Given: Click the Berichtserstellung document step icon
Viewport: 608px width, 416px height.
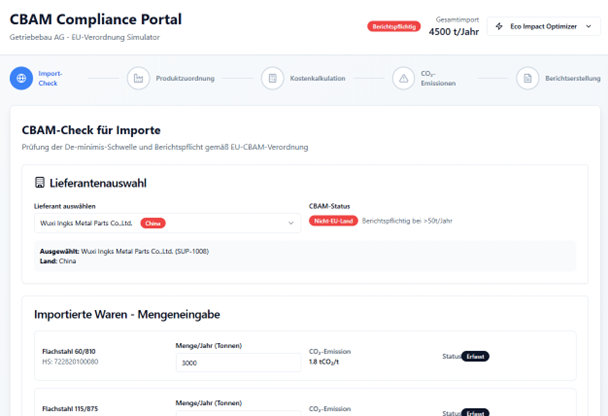Looking at the screenshot, I should [x=527, y=78].
